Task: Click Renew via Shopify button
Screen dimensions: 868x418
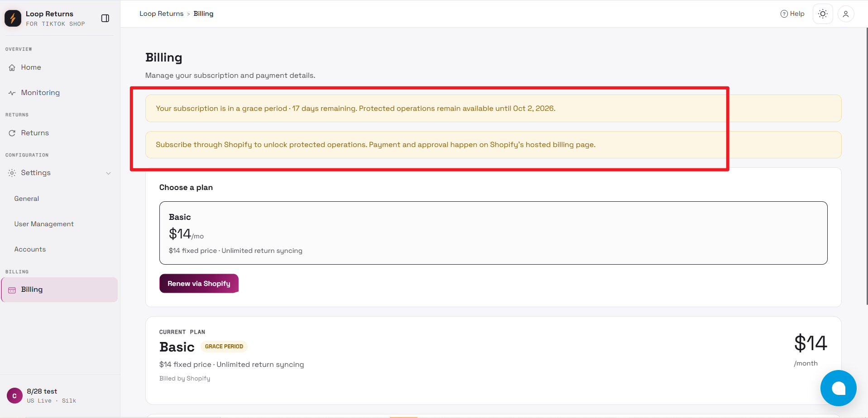Action: tap(199, 284)
